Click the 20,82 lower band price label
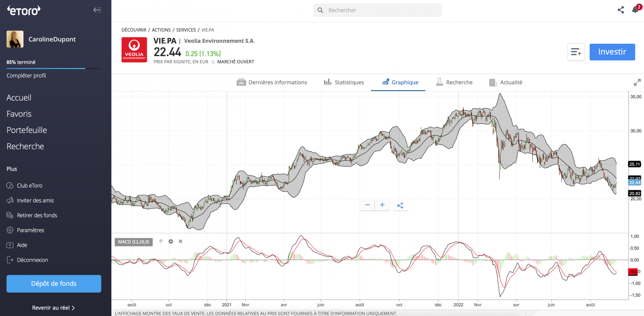This screenshot has width=644, height=316. point(634,193)
